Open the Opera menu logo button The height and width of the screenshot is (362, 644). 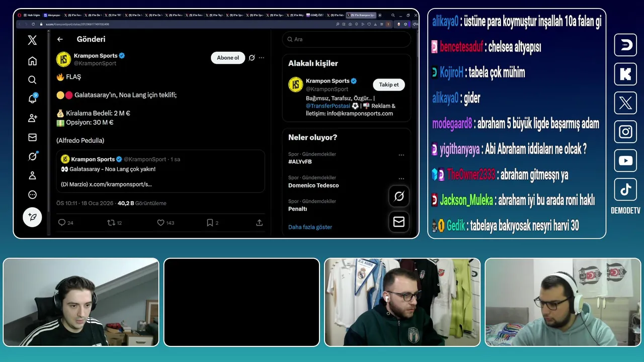[x=19, y=15]
